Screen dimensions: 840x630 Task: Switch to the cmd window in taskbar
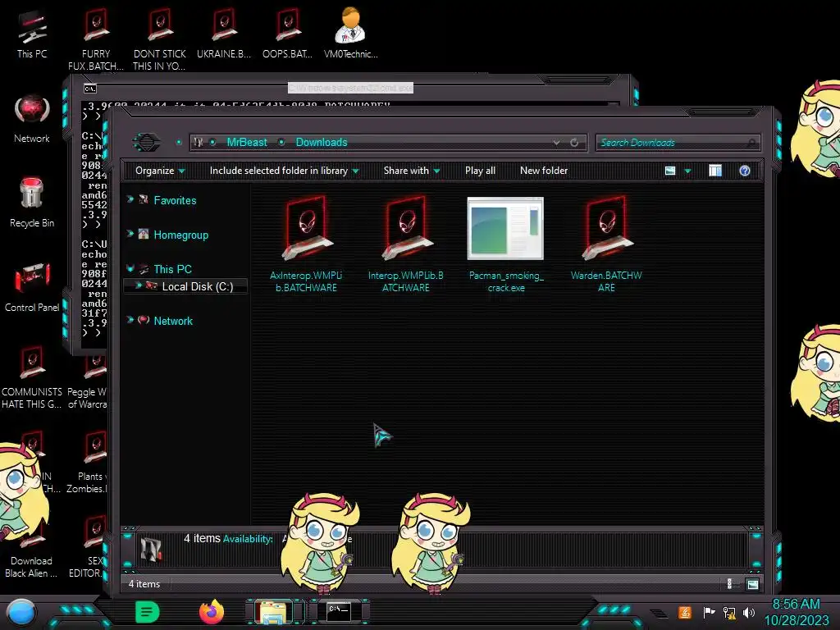339,611
